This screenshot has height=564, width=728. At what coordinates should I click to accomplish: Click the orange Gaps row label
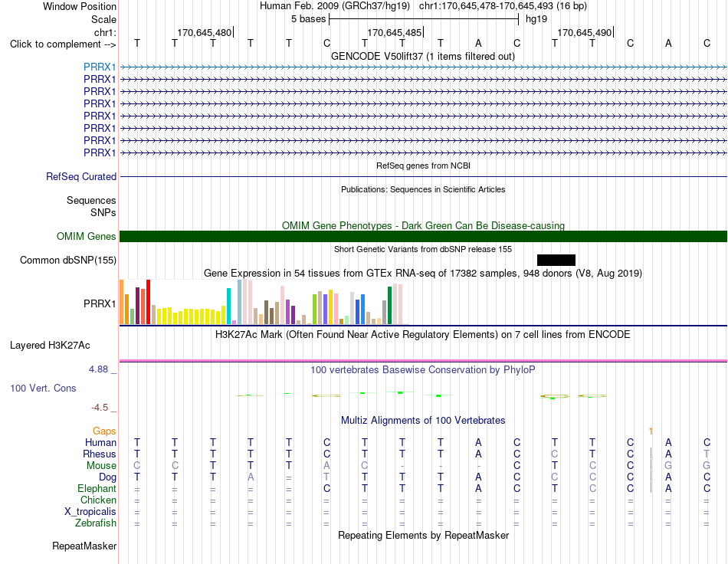tap(104, 431)
